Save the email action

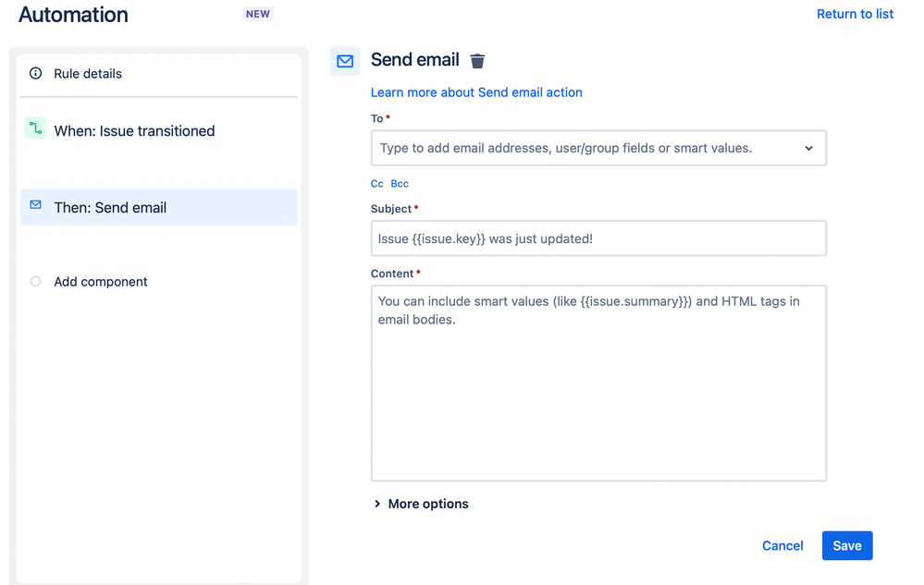click(x=847, y=545)
